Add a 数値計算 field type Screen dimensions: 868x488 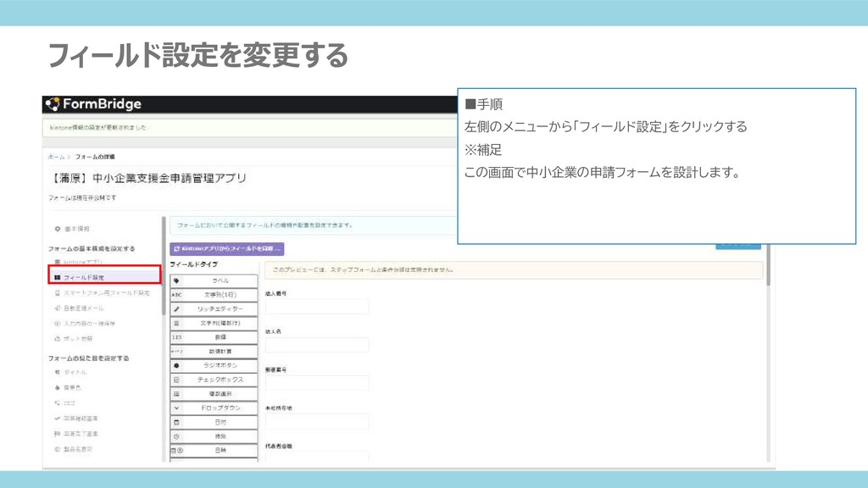214,352
